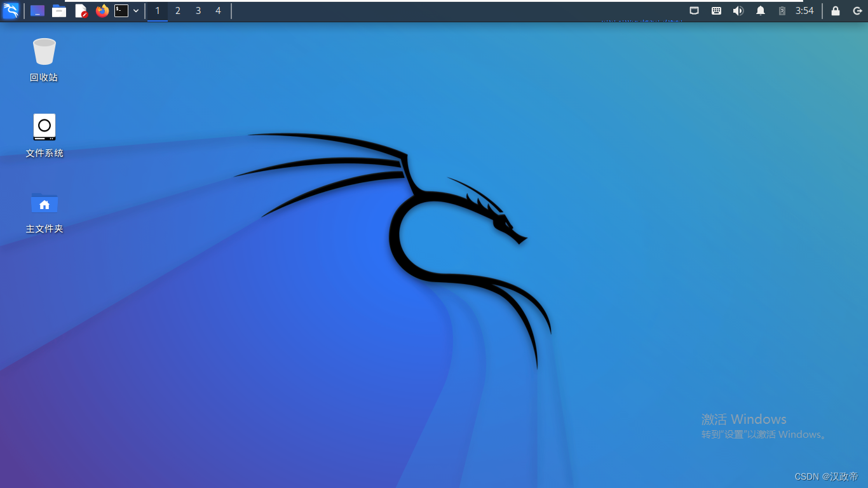Screen dimensions: 868x488
Task: Expand the terminal launcher dropdown arrow
Action: 136,11
